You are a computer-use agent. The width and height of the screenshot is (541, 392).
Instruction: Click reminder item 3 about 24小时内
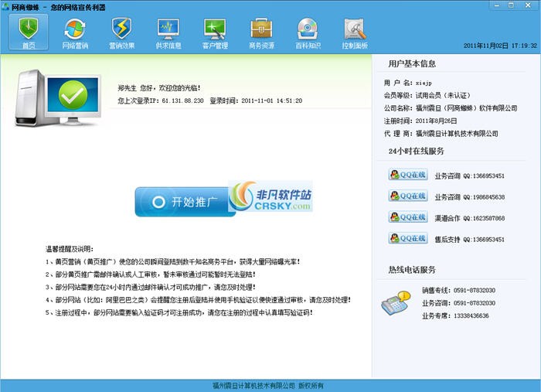point(151,287)
